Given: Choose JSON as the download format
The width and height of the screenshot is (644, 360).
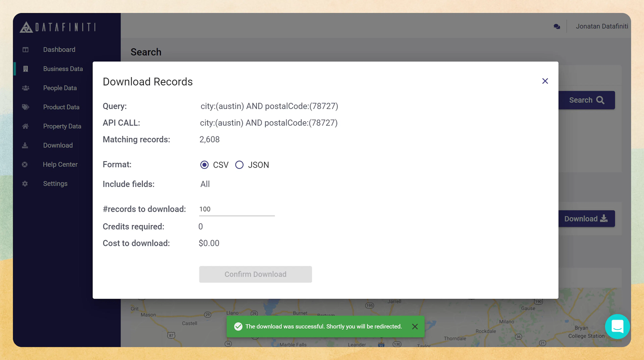Looking at the screenshot, I should pyautogui.click(x=239, y=165).
